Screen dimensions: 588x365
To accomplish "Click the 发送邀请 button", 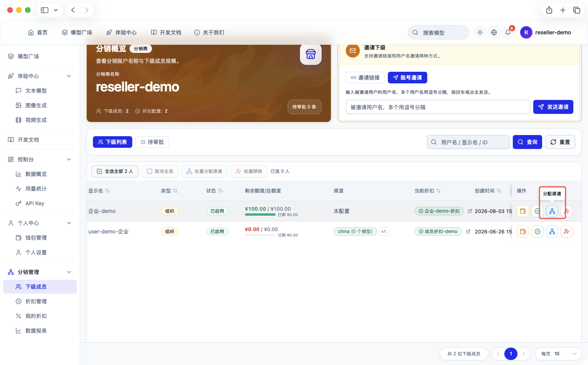I will [553, 107].
